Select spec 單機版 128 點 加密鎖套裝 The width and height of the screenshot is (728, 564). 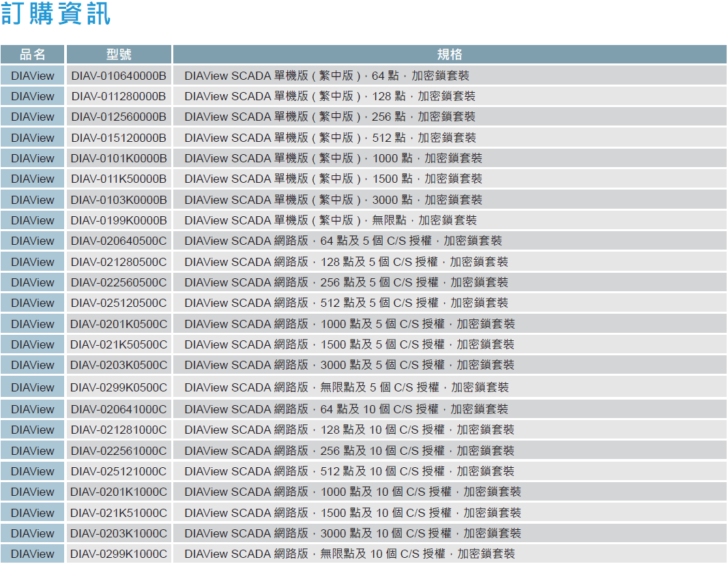330,96
